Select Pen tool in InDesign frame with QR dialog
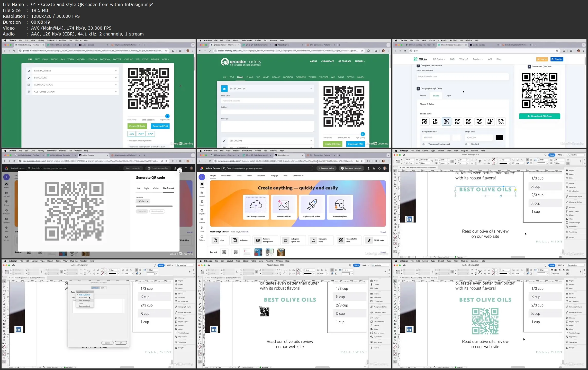The height and width of the screenshot is (370, 588). [4, 304]
